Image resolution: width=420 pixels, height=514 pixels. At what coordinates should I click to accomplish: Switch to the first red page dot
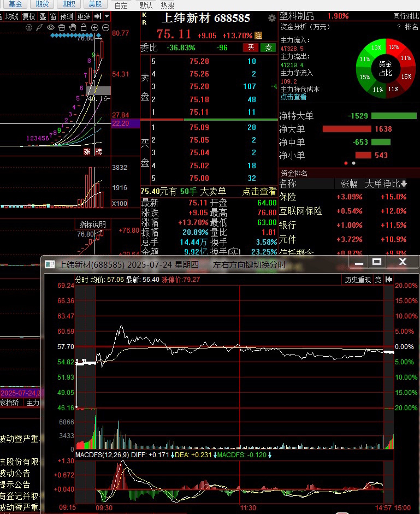pos(346,163)
